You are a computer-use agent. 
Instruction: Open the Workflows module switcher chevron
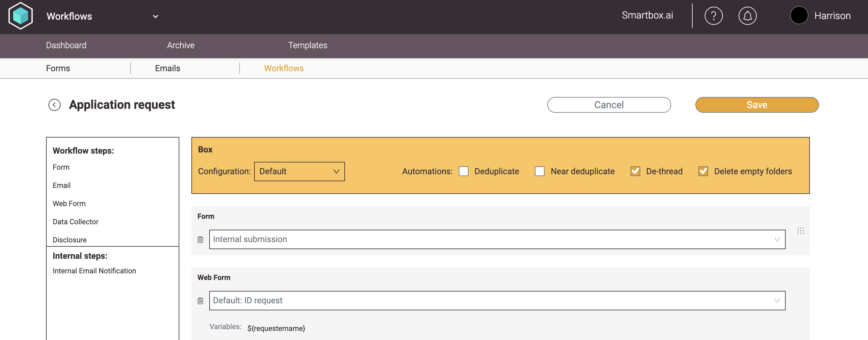(155, 17)
